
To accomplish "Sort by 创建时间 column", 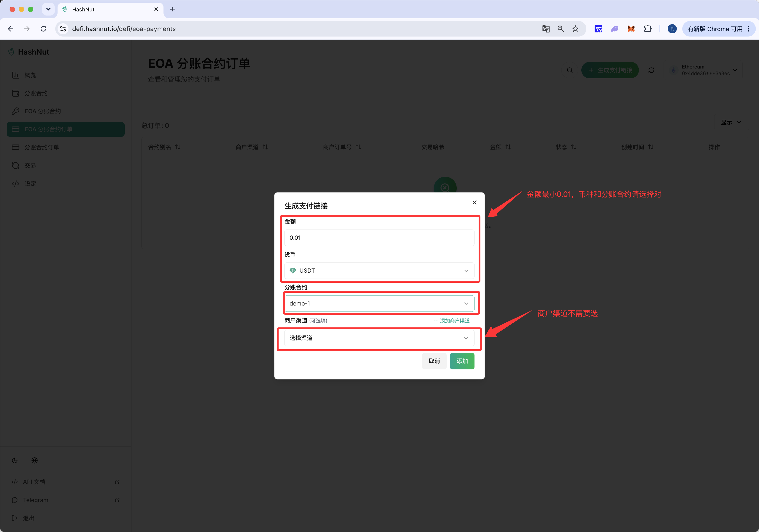I will click(x=637, y=147).
